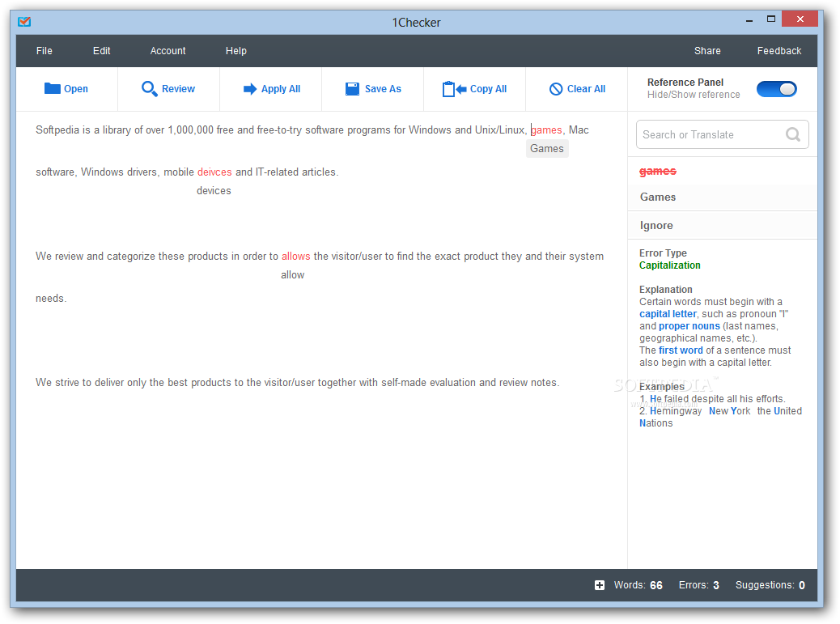Click the Review magnifier icon

point(149,88)
